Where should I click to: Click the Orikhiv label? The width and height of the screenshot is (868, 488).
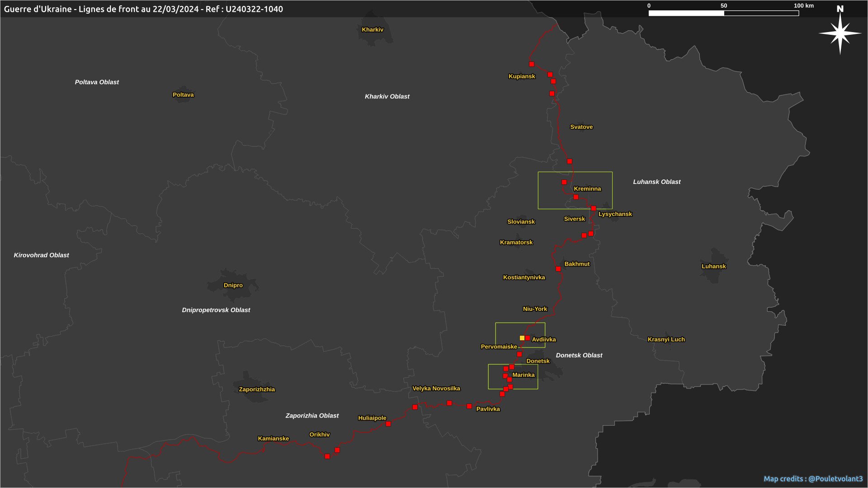(320, 435)
